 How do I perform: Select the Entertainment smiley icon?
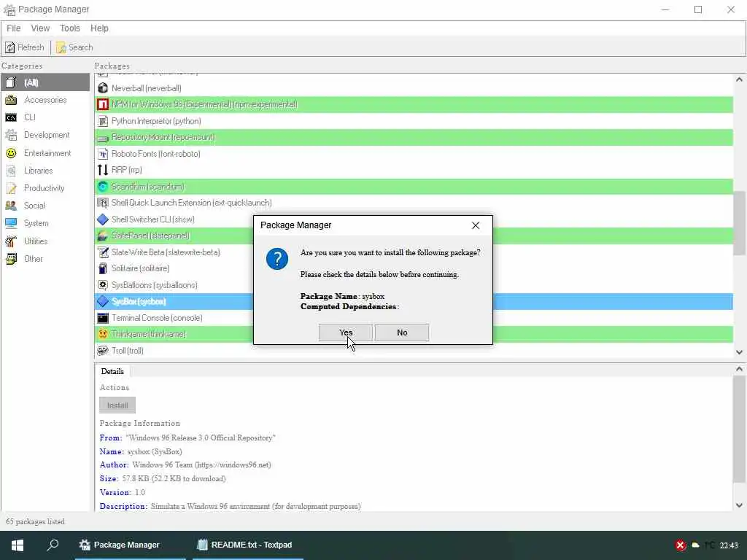point(11,153)
